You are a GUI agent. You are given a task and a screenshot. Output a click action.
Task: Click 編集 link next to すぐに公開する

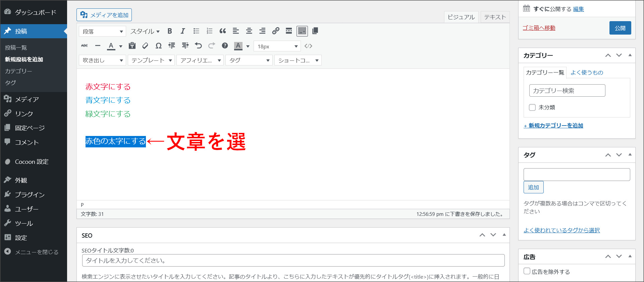tap(578, 9)
